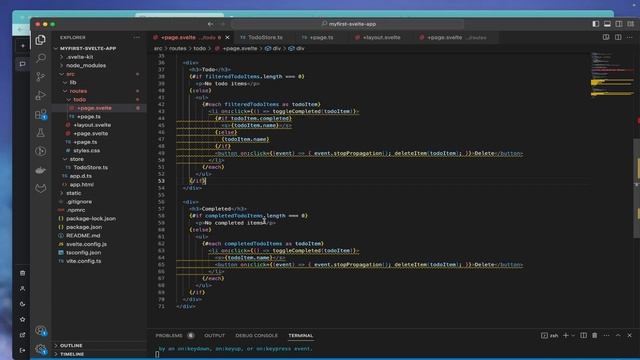Open terminal panel more actions ellipsis
The width and height of the screenshot is (640, 360).
click(x=607, y=335)
